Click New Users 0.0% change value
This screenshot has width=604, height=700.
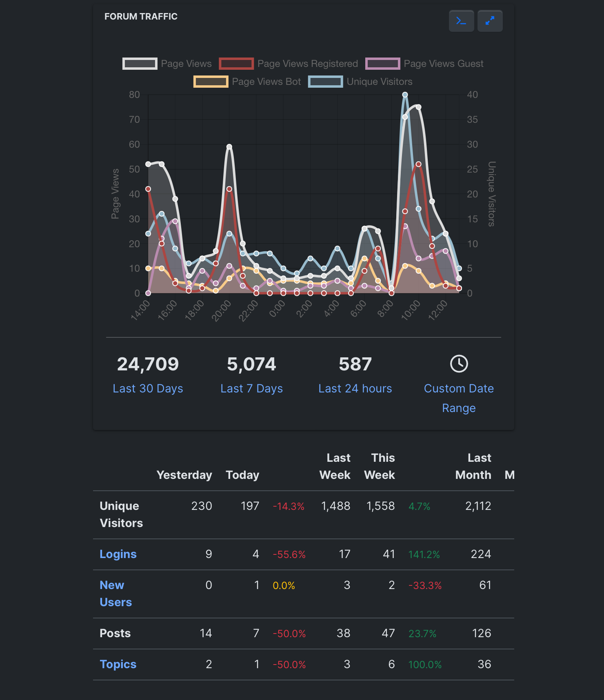tap(284, 585)
